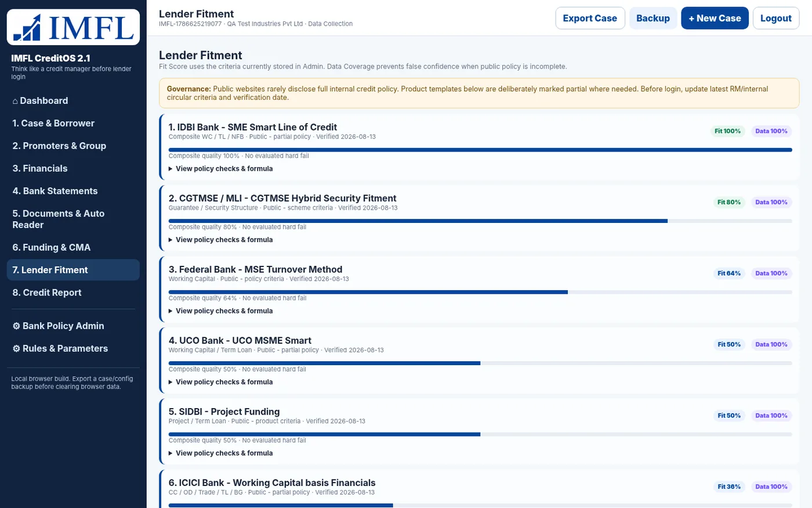Click CGTMSE Data 100% badge
The height and width of the screenshot is (508, 812).
[771, 202]
